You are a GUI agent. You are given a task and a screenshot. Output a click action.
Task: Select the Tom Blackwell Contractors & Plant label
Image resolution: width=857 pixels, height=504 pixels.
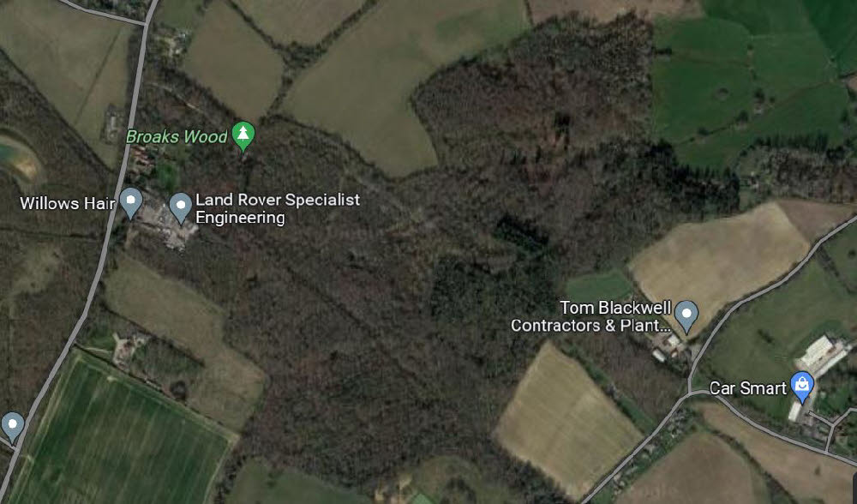coord(590,316)
